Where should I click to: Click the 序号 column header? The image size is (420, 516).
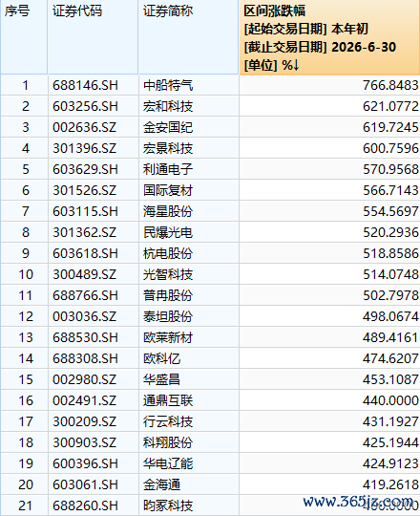tap(24, 37)
